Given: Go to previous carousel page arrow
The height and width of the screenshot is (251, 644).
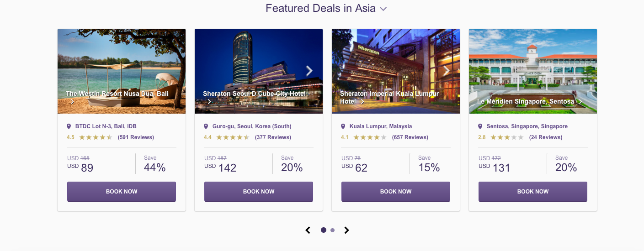Looking at the screenshot, I should [x=308, y=230].
